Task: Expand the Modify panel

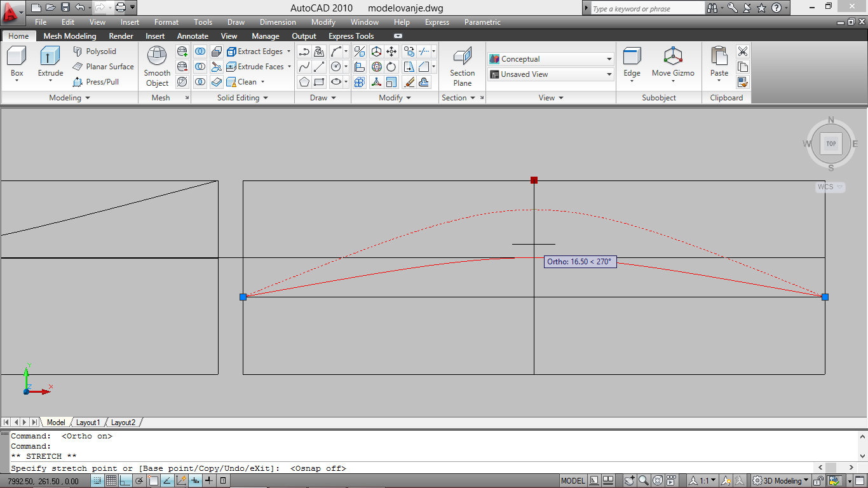Action: click(x=395, y=98)
